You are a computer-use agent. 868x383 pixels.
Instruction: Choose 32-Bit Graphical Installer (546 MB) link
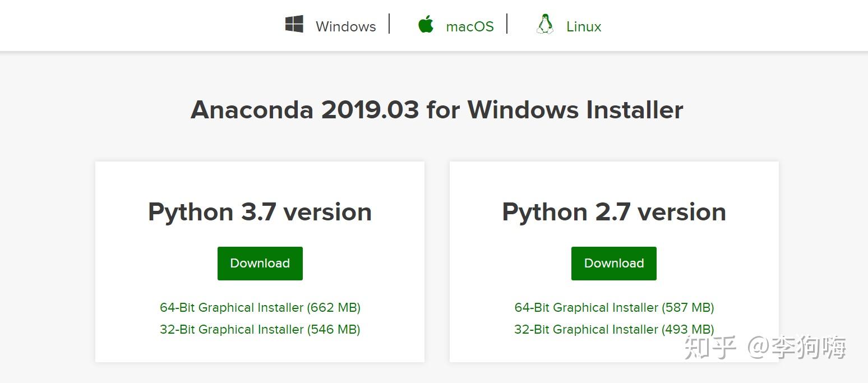click(260, 329)
